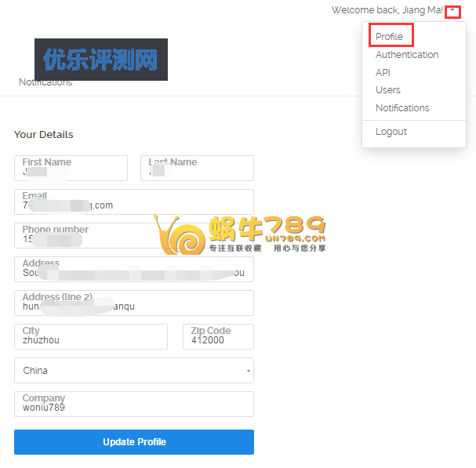
Task: Click Logout in the user menu
Action: pyautogui.click(x=391, y=132)
